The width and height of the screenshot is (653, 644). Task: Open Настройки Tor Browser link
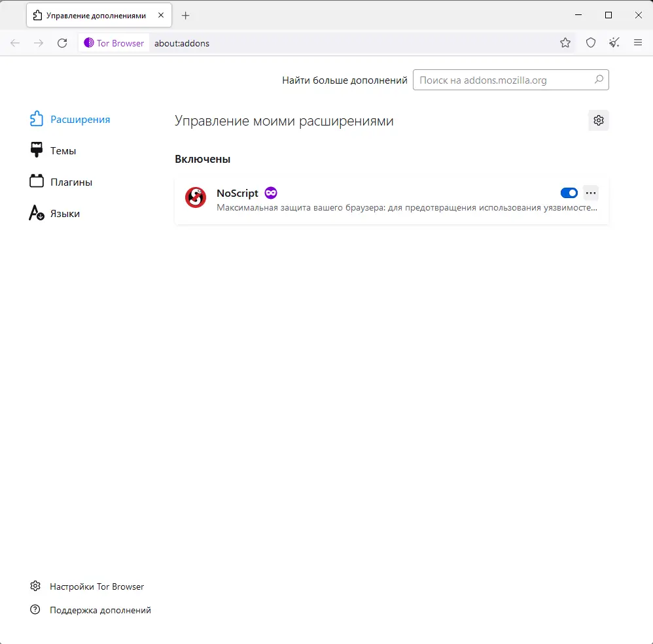point(87,586)
